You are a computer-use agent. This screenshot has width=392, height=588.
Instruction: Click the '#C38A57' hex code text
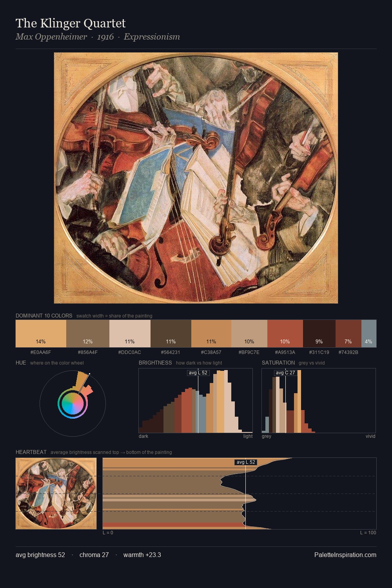(211, 352)
